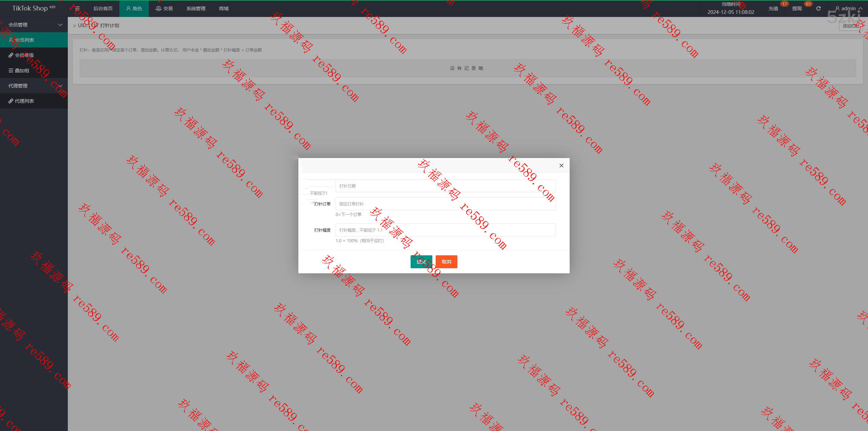This screenshot has height=431, width=868.
Task: Focus the 打针日期 input field
Action: 446,186
